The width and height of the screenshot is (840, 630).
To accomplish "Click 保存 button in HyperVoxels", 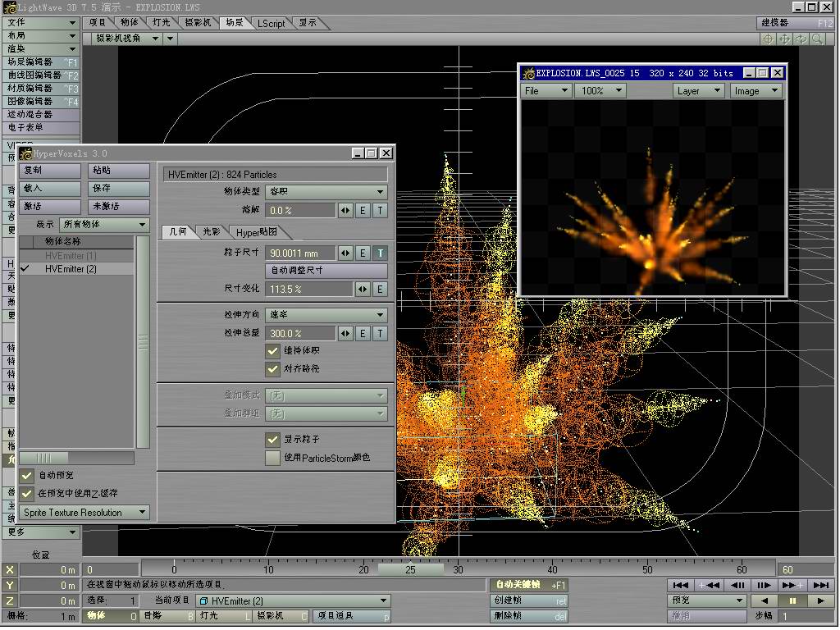I will 119,189.
